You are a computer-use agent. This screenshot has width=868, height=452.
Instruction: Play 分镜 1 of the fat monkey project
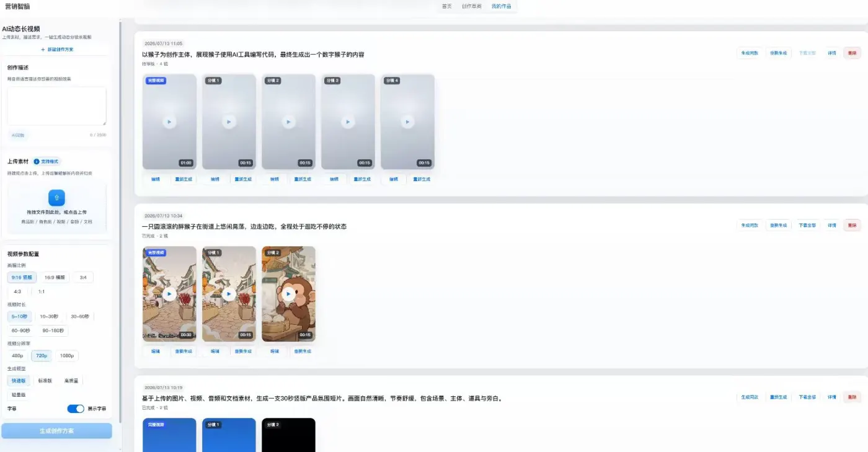tap(229, 295)
